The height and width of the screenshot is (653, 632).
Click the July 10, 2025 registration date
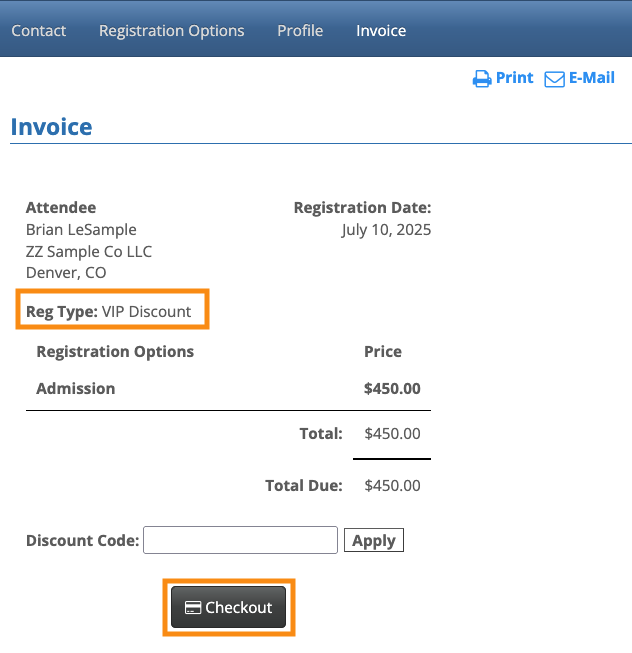tap(386, 230)
